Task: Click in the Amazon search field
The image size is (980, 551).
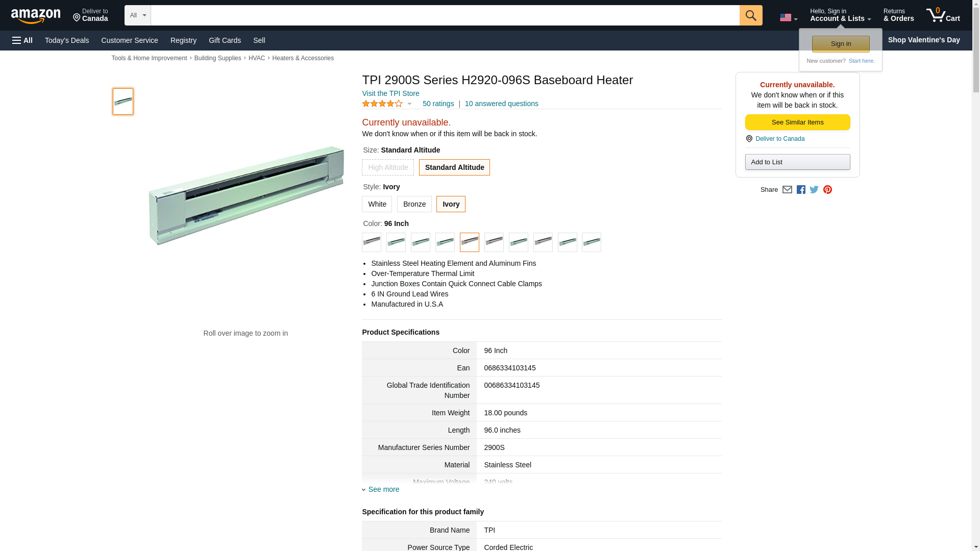Action: 444,15
